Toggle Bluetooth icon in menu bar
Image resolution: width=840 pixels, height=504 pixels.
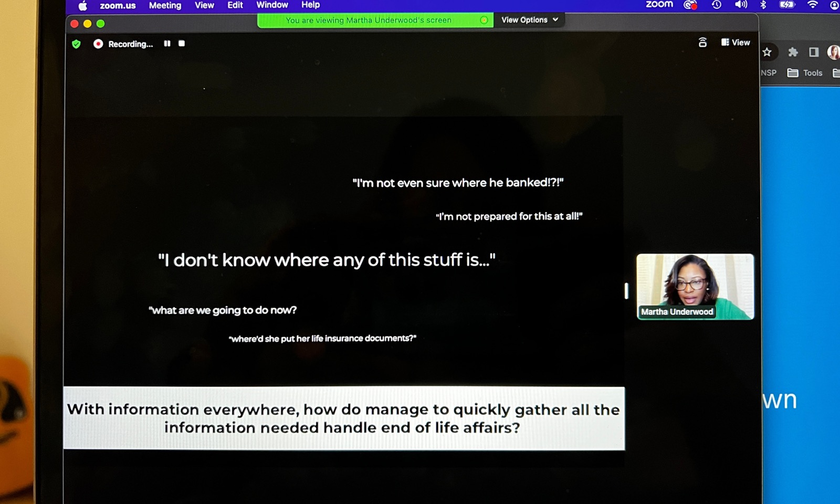coord(763,5)
